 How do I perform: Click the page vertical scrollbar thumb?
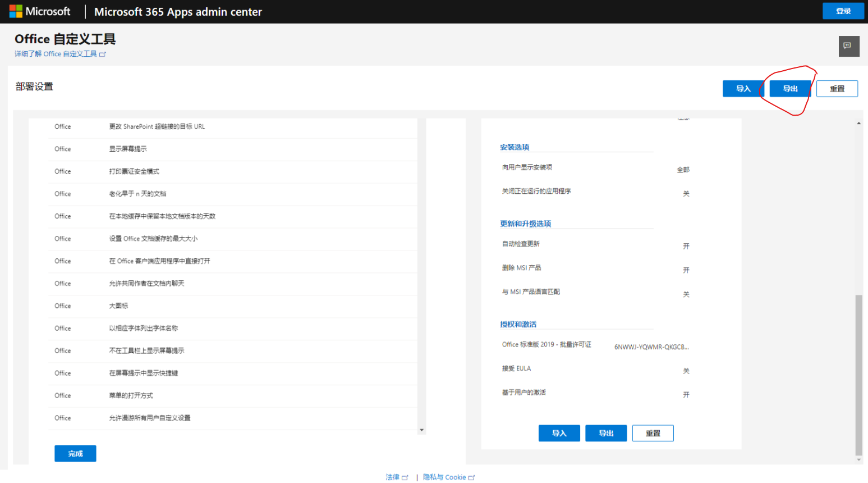tap(858, 375)
